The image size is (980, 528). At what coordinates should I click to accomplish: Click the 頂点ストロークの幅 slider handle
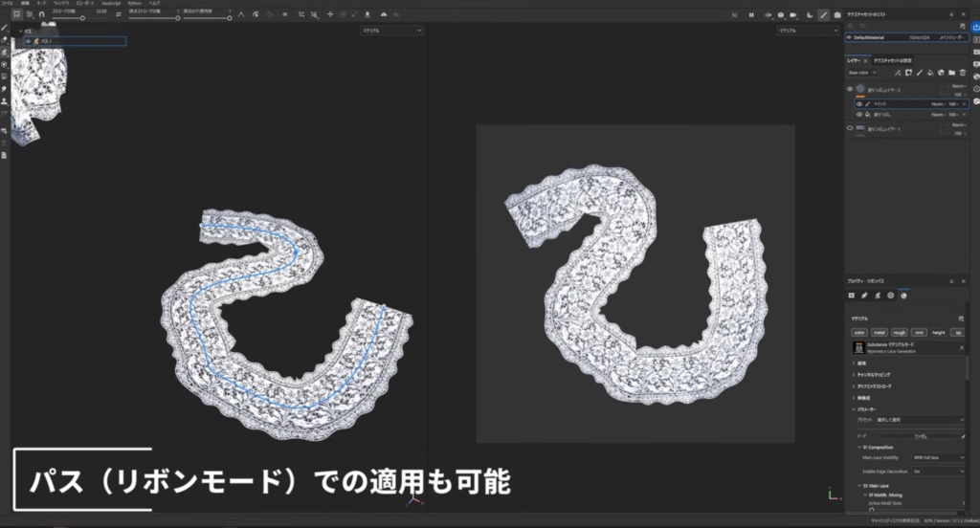click(x=178, y=18)
